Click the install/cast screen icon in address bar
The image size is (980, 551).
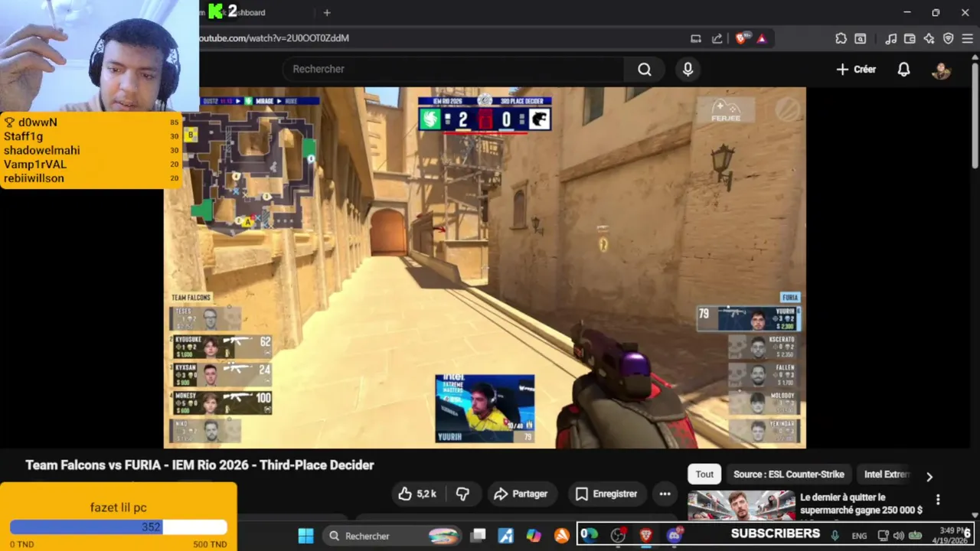point(695,38)
